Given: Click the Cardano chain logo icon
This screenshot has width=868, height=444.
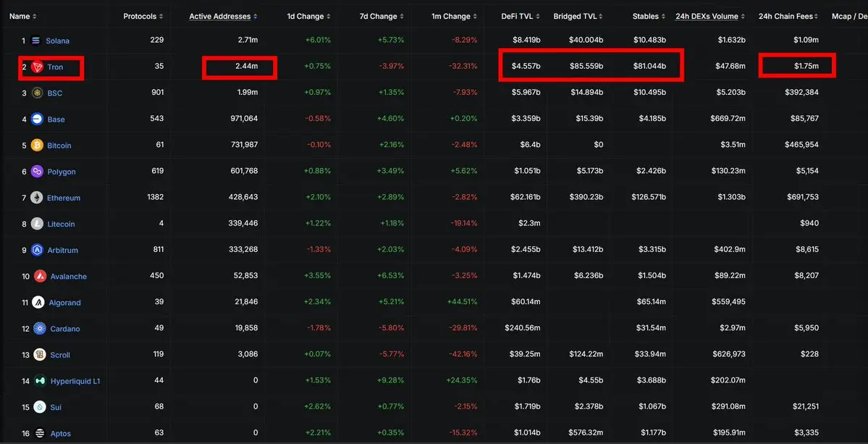Looking at the screenshot, I should tap(39, 329).
